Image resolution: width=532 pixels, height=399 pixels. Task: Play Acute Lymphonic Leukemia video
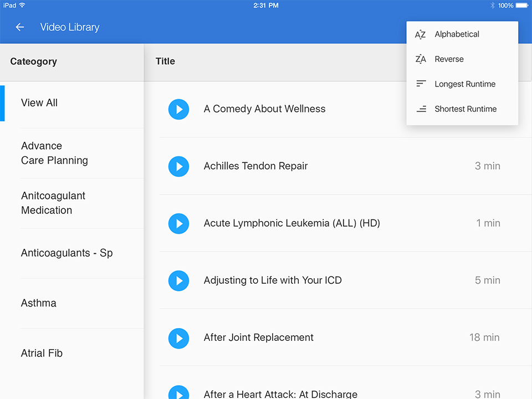point(178,223)
